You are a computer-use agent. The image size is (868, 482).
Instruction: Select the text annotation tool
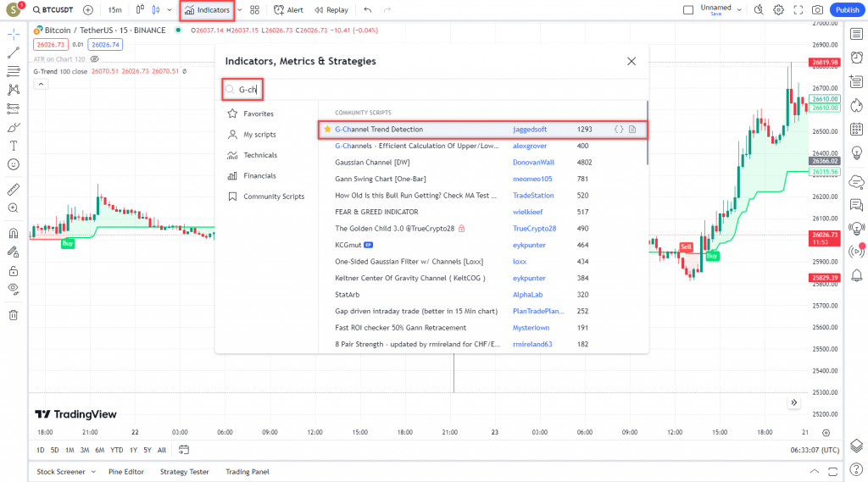14,146
